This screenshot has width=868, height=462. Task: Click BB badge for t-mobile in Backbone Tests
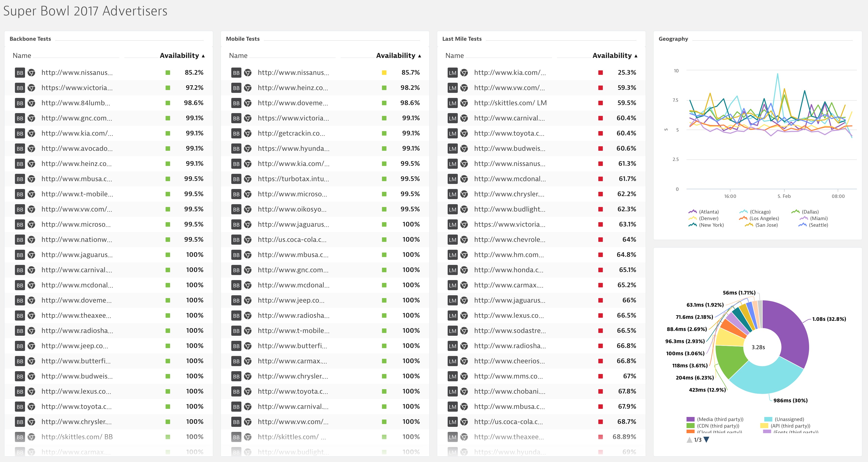click(x=20, y=194)
